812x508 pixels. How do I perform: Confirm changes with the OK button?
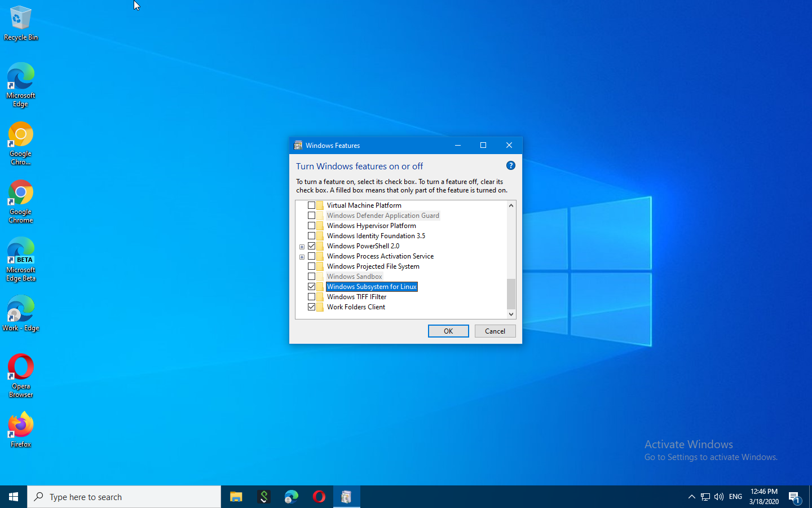click(x=448, y=331)
